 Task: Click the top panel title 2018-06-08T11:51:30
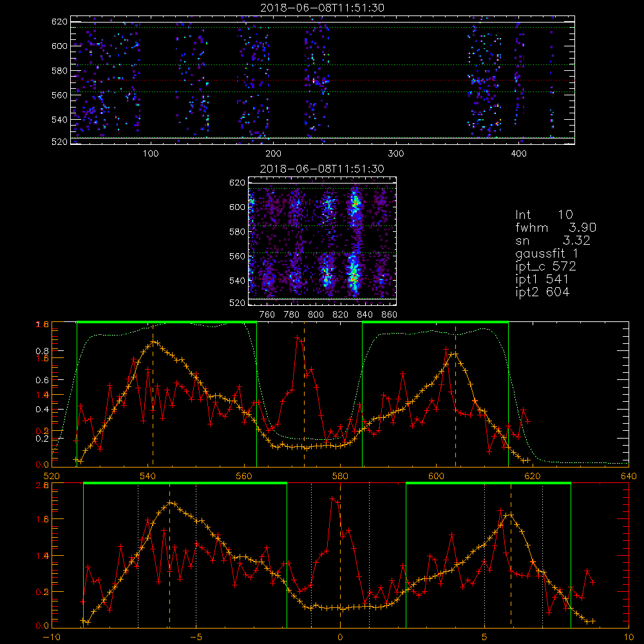tap(322, 8)
